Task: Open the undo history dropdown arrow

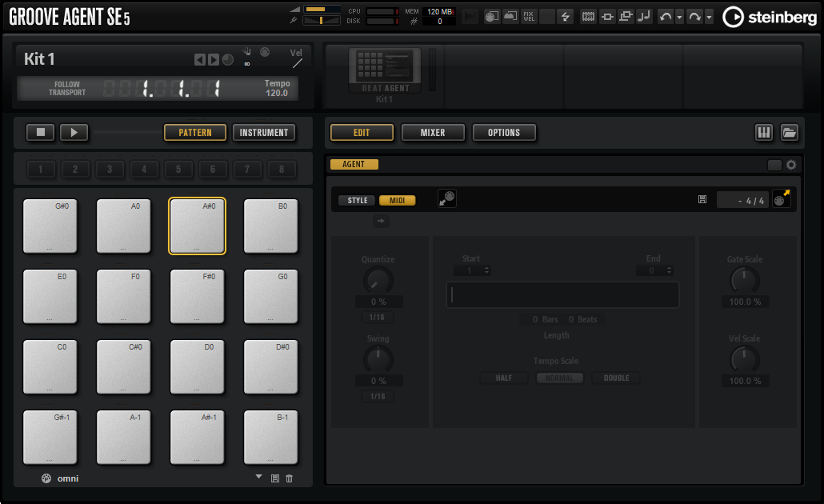Action: [x=679, y=17]
